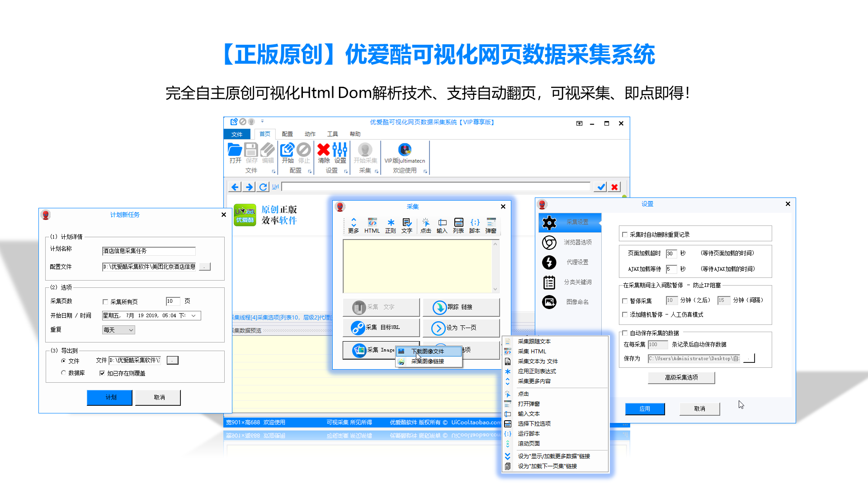Select 采集设置 gear category in settings
The image size is (868, 488).
tap(570, 222)
